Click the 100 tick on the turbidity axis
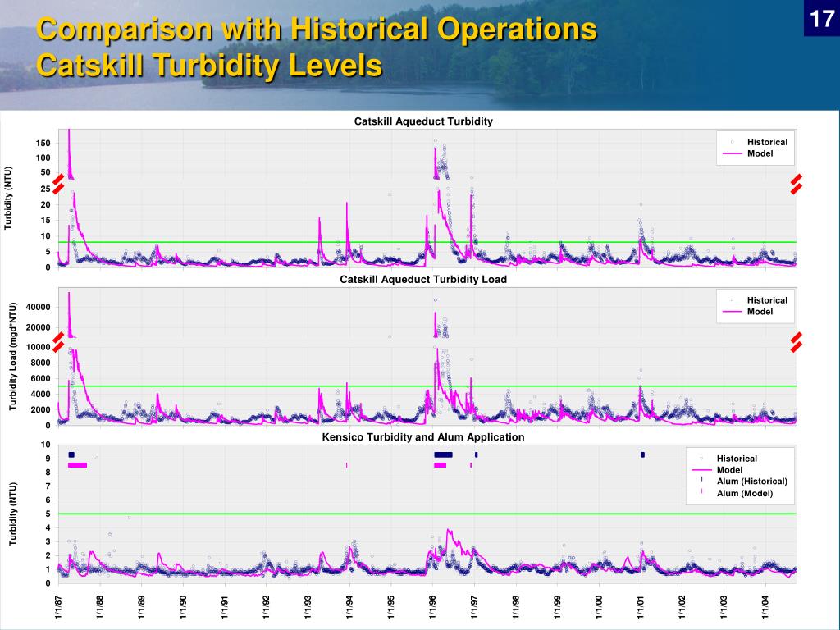The image size is (840, 630). (43, 157)
